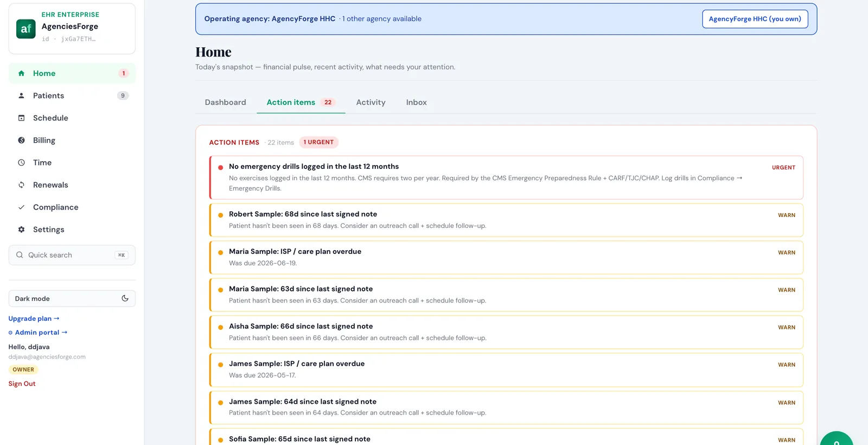Open Aisha Sample 66d signed note item
The height and width of the screenshot is (445, 868).
tap(506, 332)
